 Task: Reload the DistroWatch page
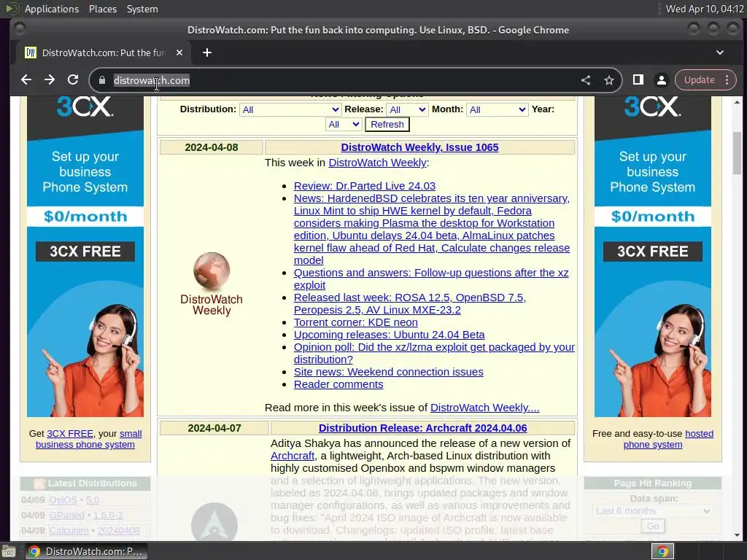click(72, 80)
